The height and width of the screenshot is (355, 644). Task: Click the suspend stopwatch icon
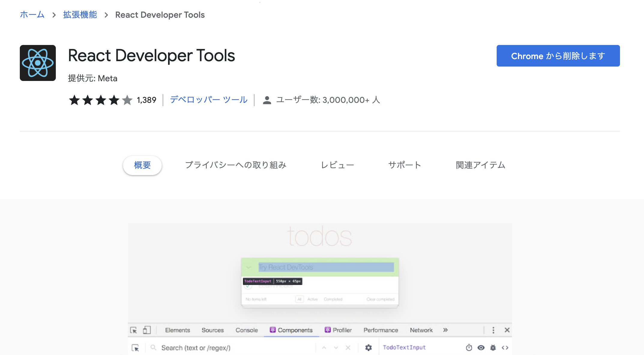point(469,348)
